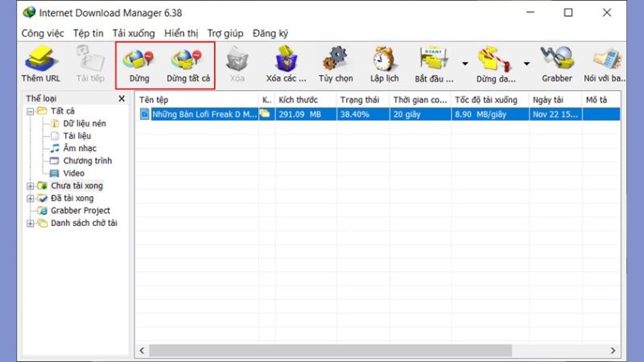Click the 291.09 MB size cell

[306, 114]
